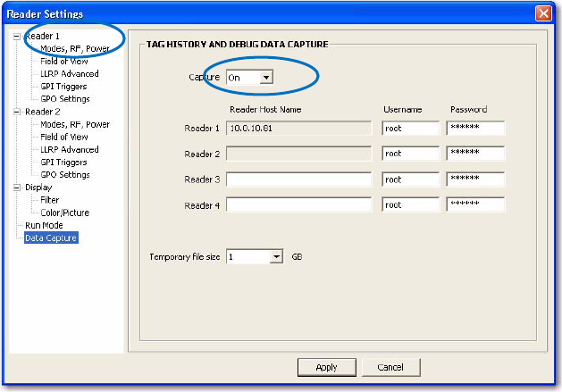Click the Reader 1 password field
Viewport: 562px width, 392px height.
click(475, 129)
